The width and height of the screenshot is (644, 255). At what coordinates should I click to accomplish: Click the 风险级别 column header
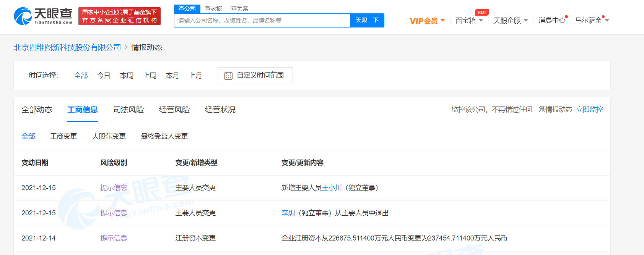[x=114, y=163]
